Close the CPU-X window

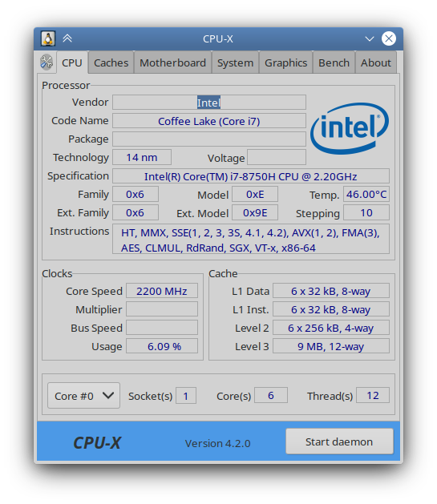(x=389, y=38)
